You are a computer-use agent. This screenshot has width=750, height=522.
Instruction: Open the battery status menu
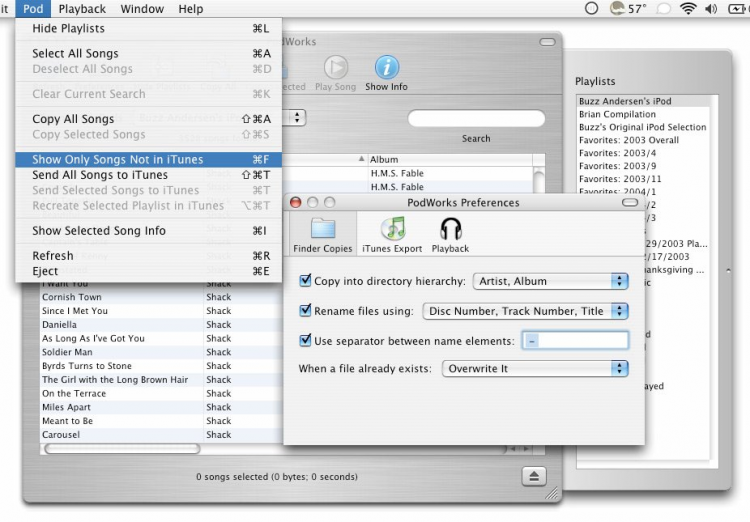739,9
